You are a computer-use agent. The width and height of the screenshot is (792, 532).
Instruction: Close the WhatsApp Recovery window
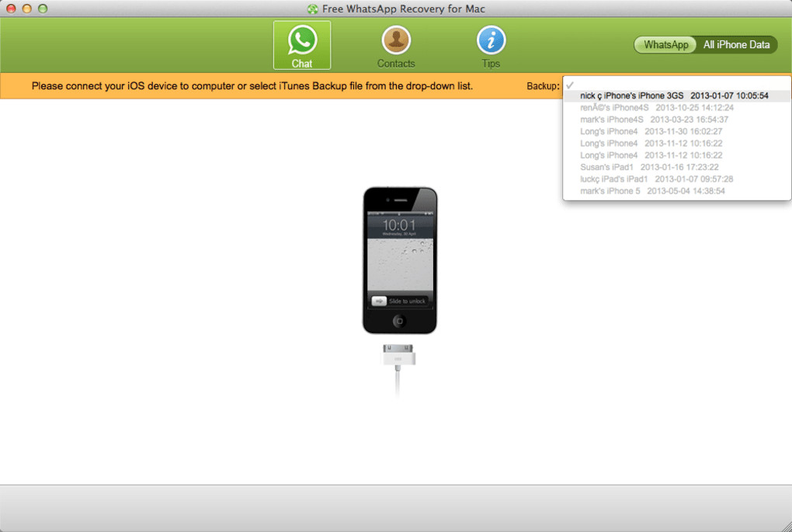pyautogui.click(x=11, y=9)
